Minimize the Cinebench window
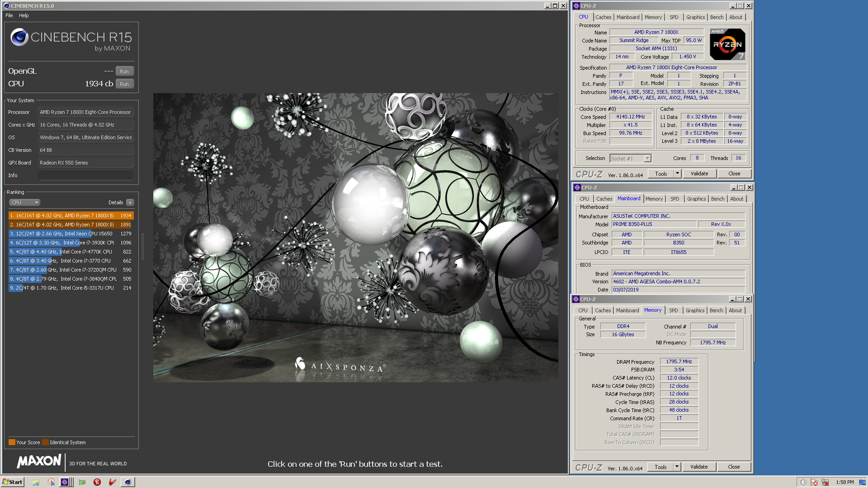 547,6
